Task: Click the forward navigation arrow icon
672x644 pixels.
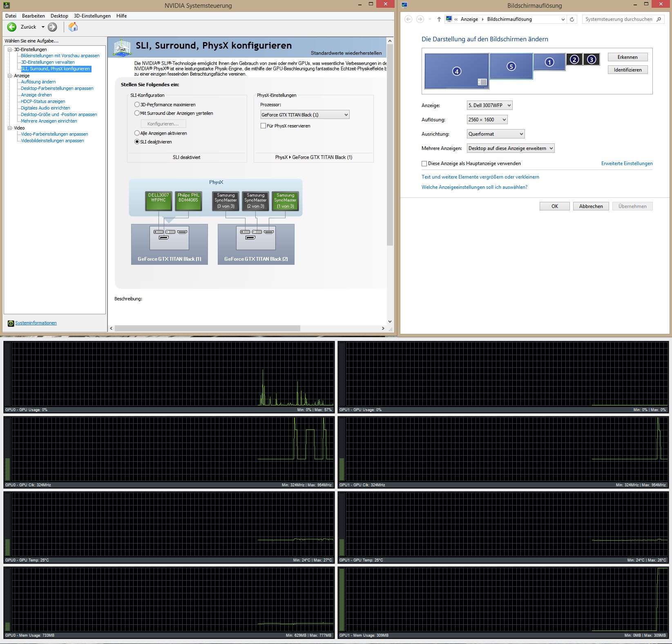Action: click(x=52, y=27)
